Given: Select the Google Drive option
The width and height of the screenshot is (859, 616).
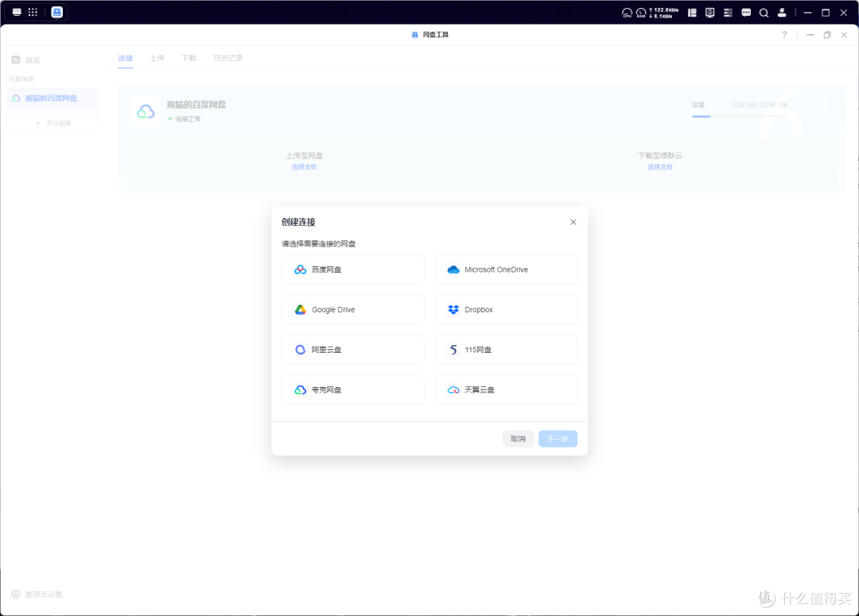Looking at the screenshot, I should coord(353,309).
